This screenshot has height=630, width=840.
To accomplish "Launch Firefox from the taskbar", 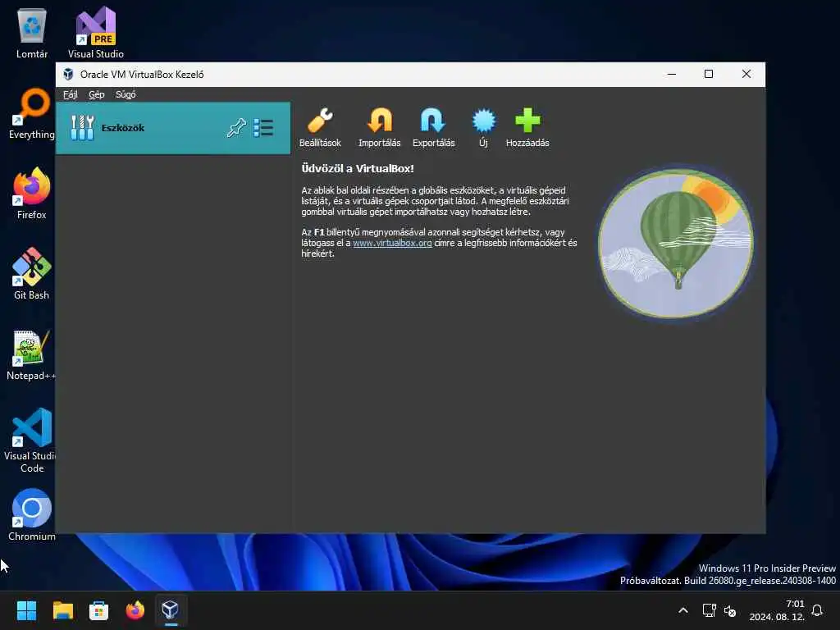I will (x=135, y=610).
